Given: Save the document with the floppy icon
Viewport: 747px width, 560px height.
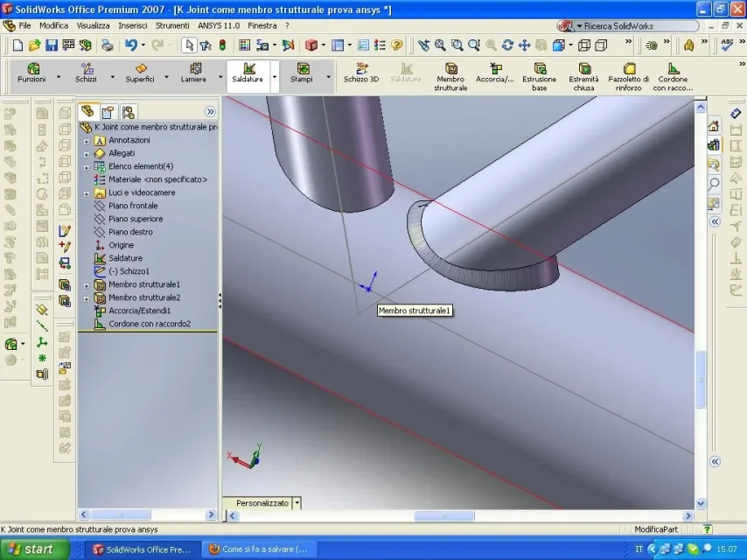Looking at the screenshot, I should (x=51, y=45).
